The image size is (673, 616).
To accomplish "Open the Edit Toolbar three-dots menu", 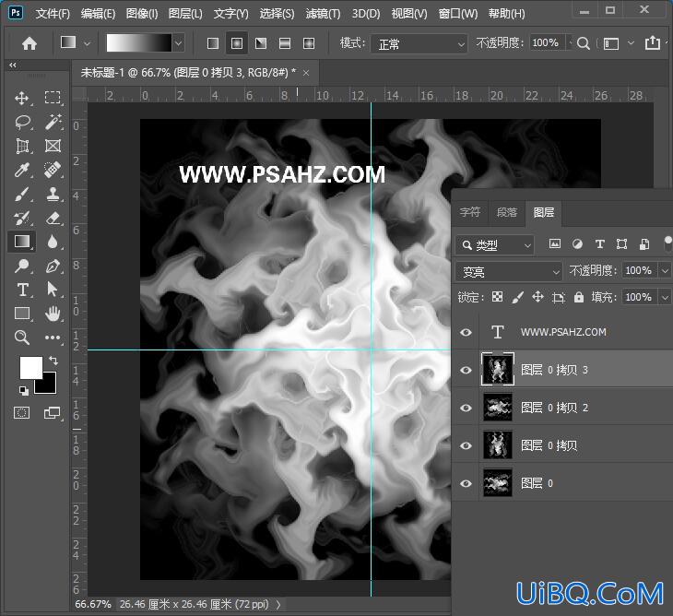I will click(x=53, y=338).
